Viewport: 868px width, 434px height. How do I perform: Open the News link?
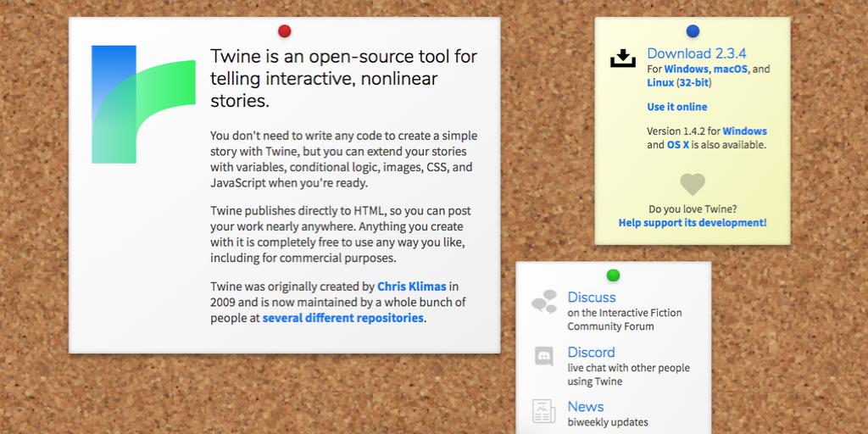[x=585, y=406]
